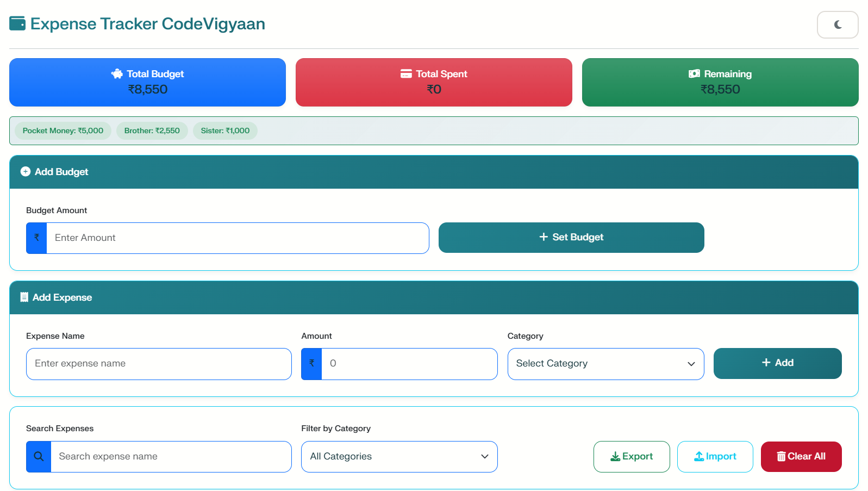The image size is (868, 491).
Task: Clear All expenses with the red button
Action: (801, 457)
